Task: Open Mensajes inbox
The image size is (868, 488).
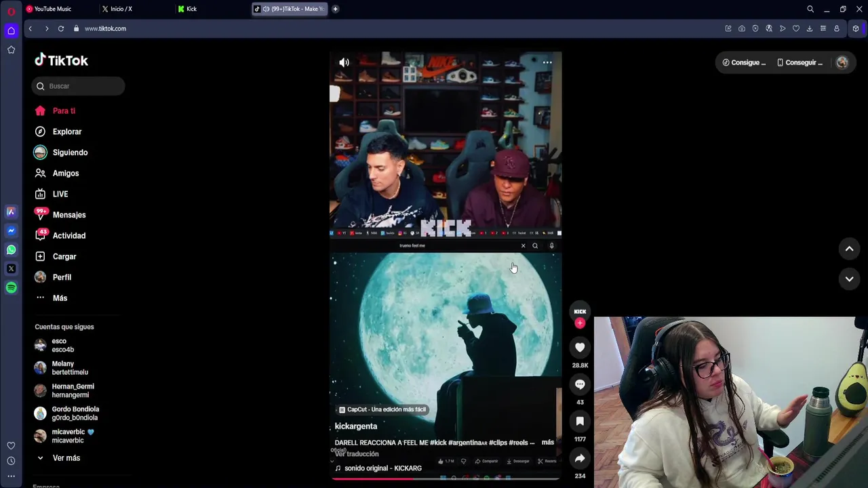Action: (60, 215)
